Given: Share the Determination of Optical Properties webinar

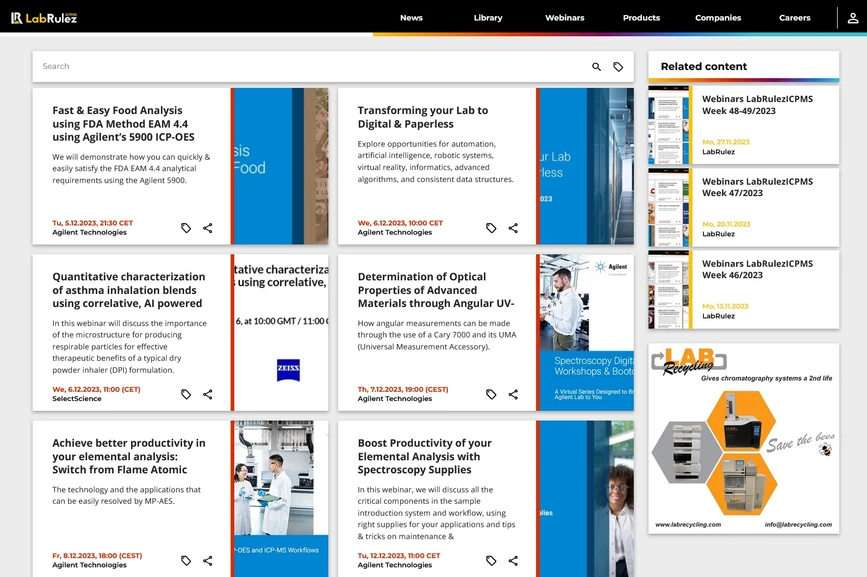Looking at the screenshot, I should (x=513, y=394).
